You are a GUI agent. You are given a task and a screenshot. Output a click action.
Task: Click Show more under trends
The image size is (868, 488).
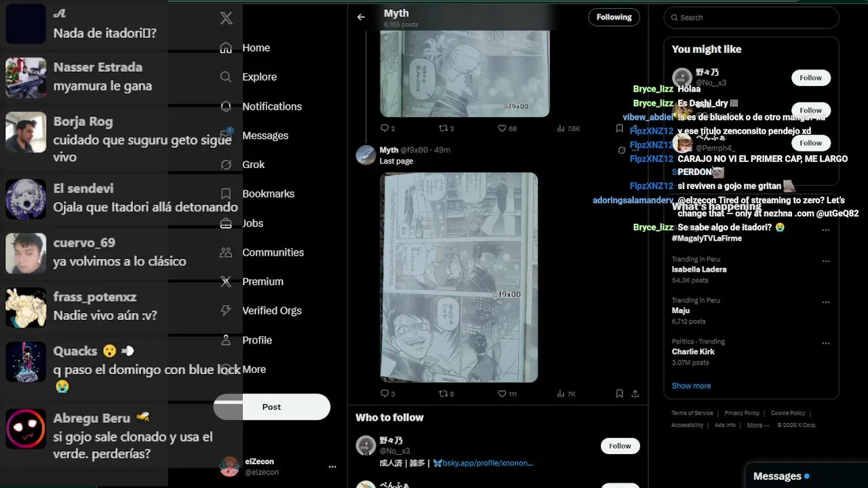(691, 386)
